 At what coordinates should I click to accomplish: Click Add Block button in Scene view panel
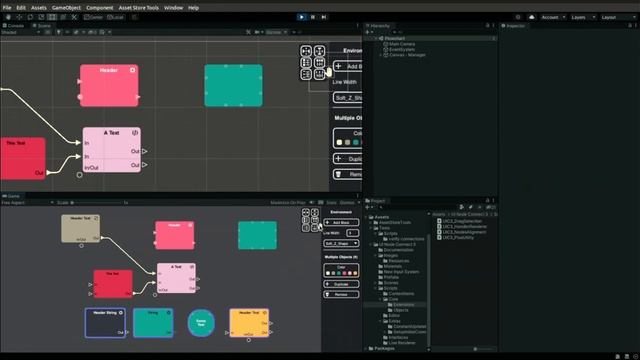tap(347, 66)
